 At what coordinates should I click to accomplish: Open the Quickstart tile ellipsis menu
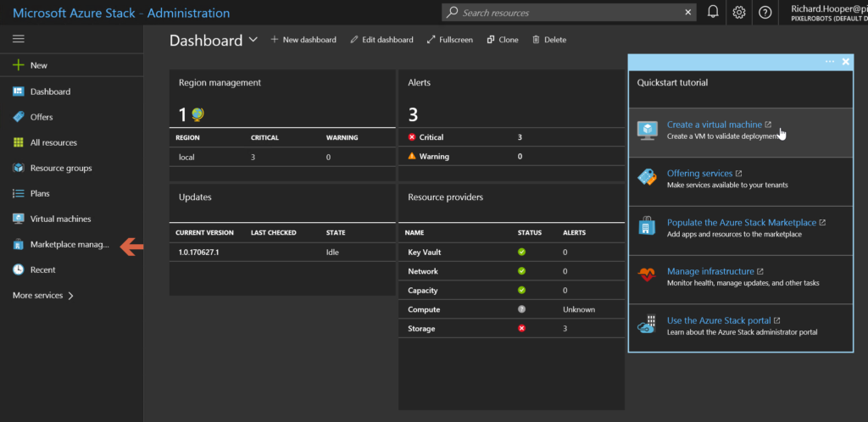click(x=829, y=61)
